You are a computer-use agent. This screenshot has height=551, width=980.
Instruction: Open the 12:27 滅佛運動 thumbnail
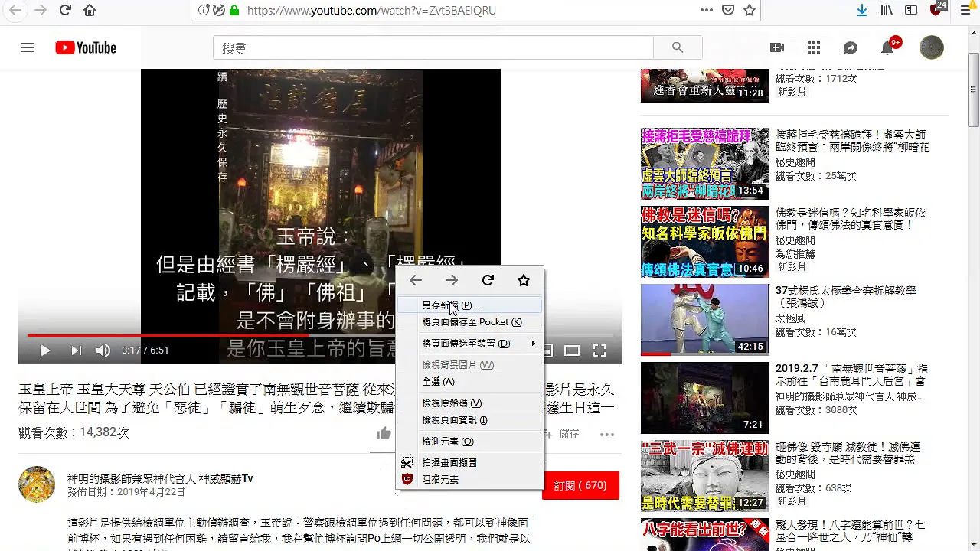tap(705, 476)
